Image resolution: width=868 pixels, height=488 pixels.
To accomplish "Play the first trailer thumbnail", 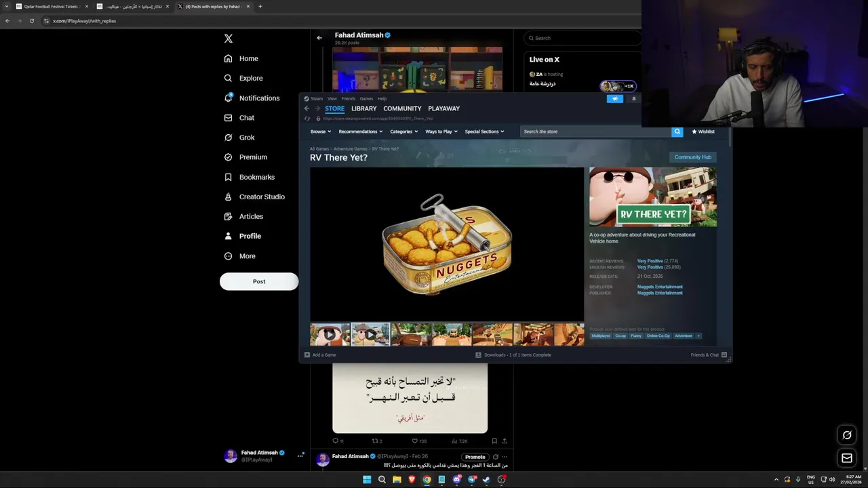I will [330, 335].
